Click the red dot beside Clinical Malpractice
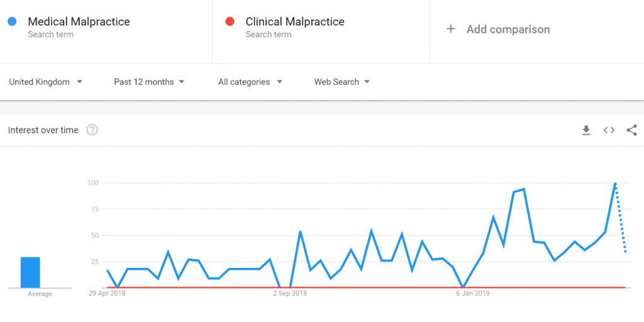The height and width of the screenshot is (322, 644). (x=230, y=21)
